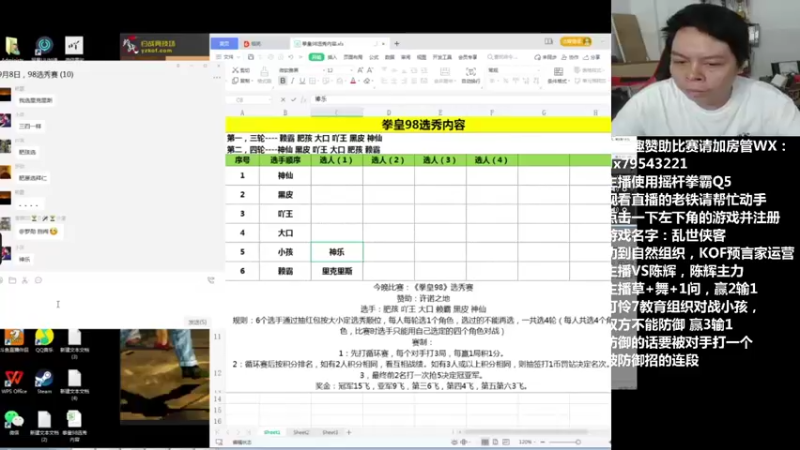
Task: Click the cell name box
Action: click(249, 99)
